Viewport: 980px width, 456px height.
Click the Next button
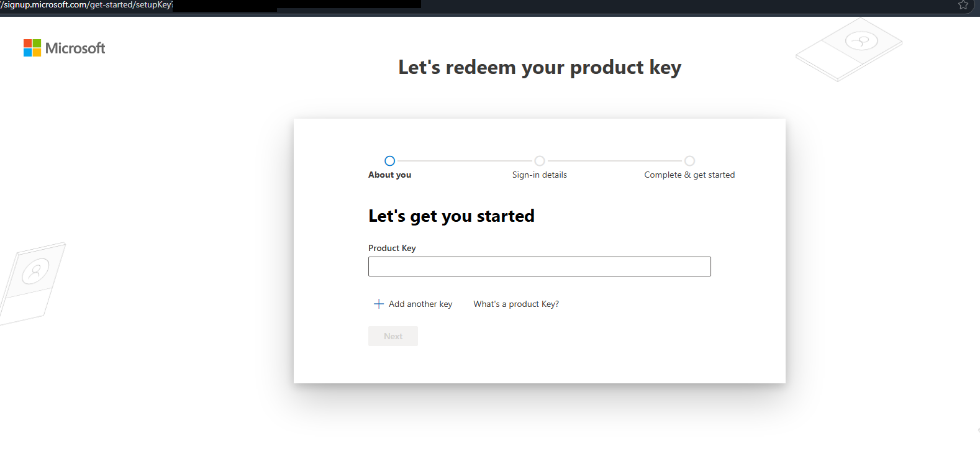tap(393, 336)
